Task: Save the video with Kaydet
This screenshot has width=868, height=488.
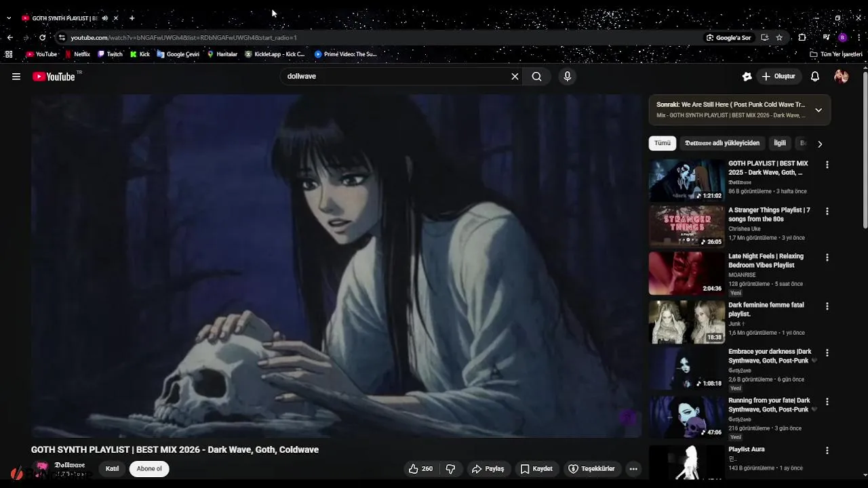Action: 536,468
